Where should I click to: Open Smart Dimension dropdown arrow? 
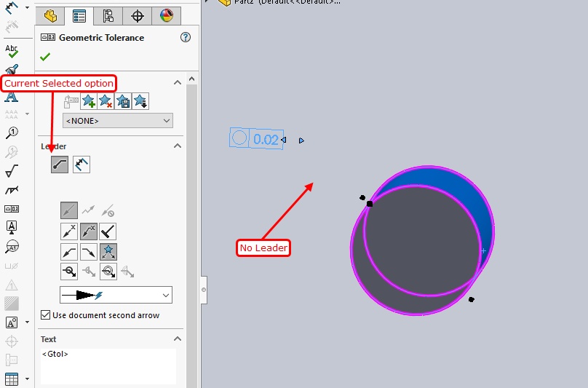point(27,7)
